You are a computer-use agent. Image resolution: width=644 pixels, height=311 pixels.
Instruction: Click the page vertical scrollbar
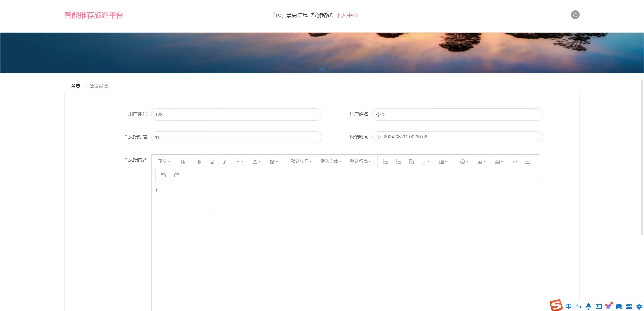[642, 157]
